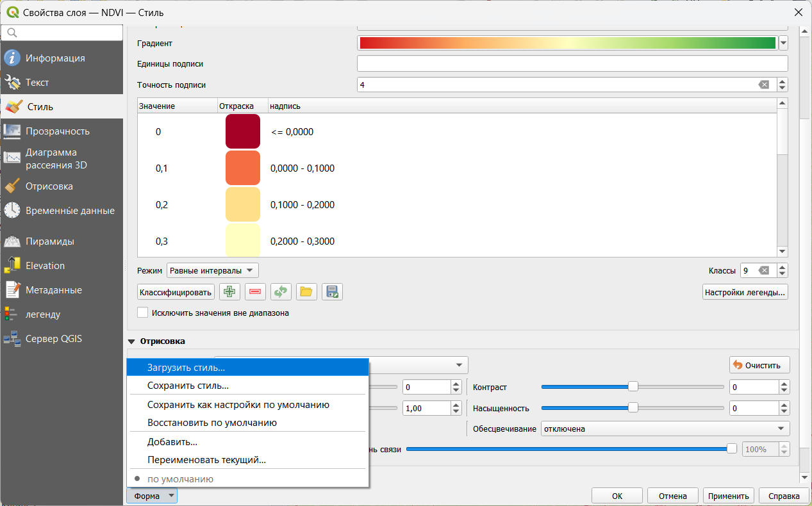The image size is (812, 506).
Task: Click the Контраст slider handle
Action: click(633, 386)
